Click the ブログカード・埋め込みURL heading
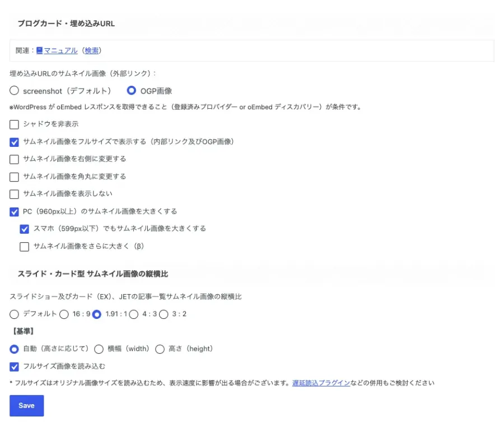 coord(66,24)
